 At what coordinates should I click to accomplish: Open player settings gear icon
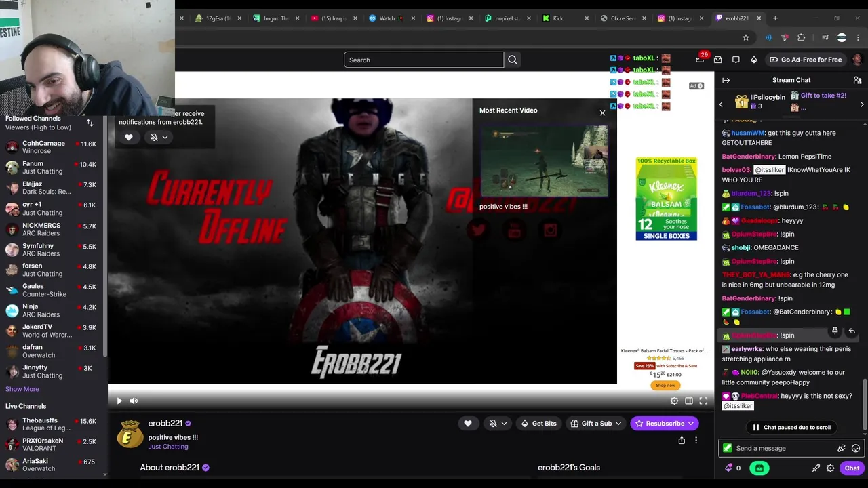[x=674, y=401]
